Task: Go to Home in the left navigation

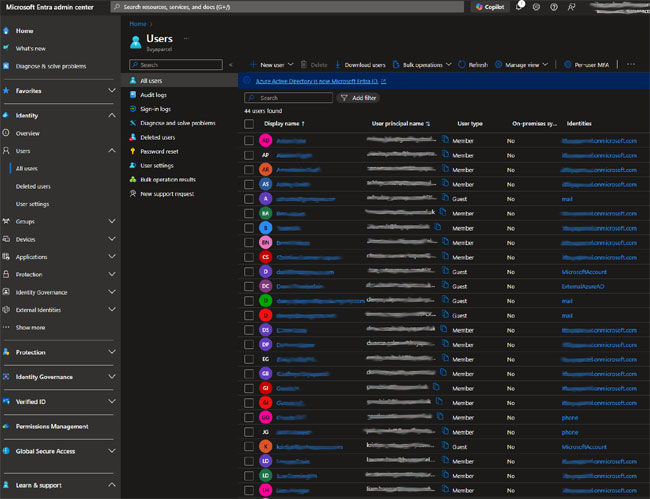Action: point(24,31)
